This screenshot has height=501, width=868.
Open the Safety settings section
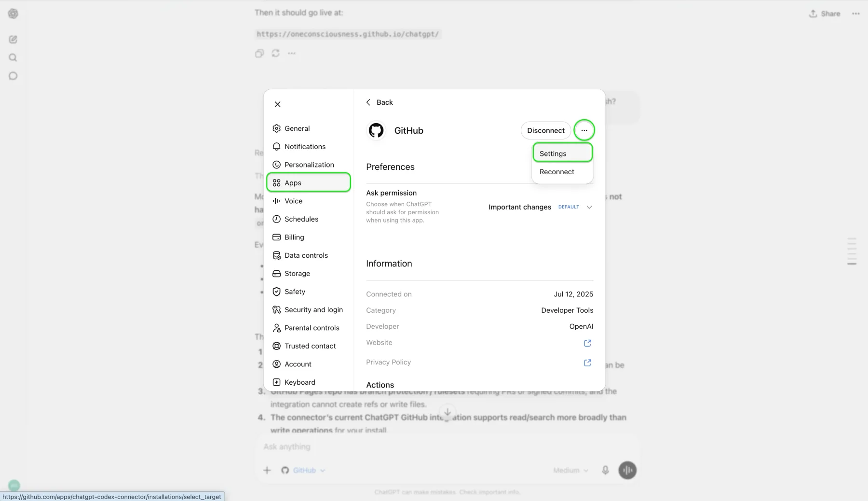pyautogui.click(x=309, y=292)
